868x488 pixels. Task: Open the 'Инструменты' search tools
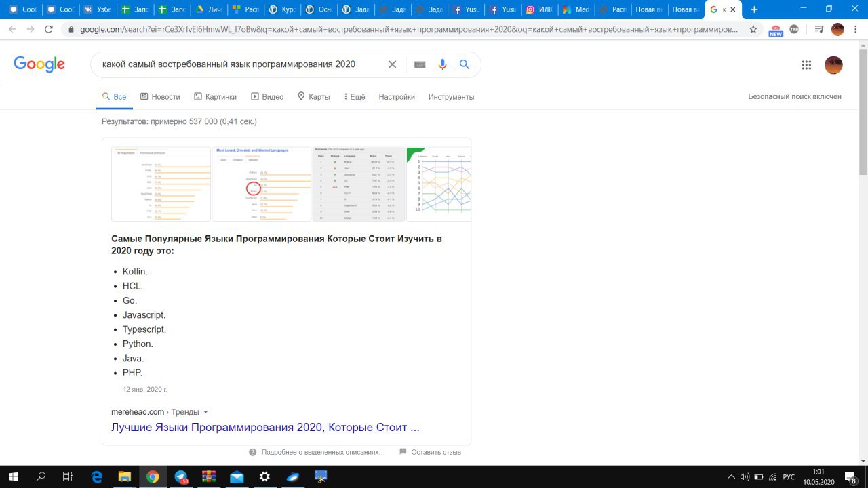pyautogui.click(x=451, y=97)
